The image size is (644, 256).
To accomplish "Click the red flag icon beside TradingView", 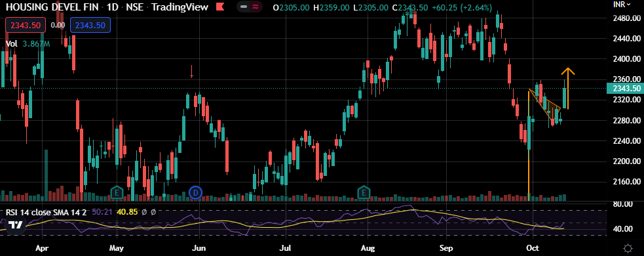I will 220,7.
